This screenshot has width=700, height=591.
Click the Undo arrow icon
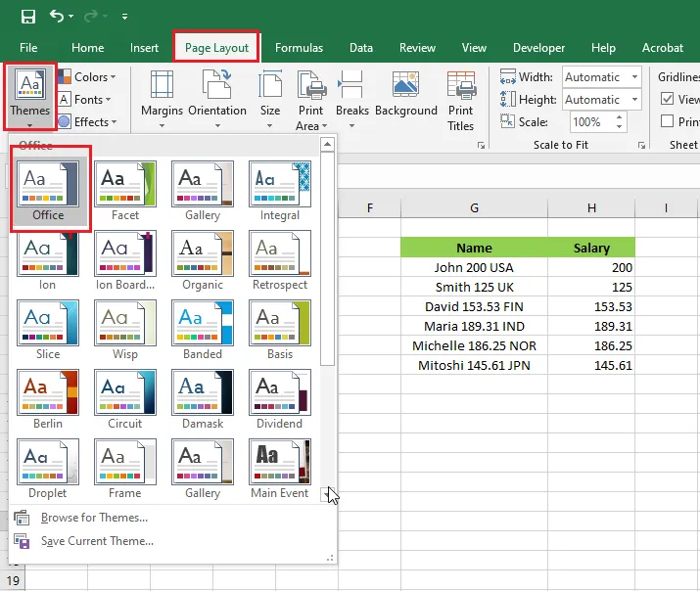pos(57,17)
